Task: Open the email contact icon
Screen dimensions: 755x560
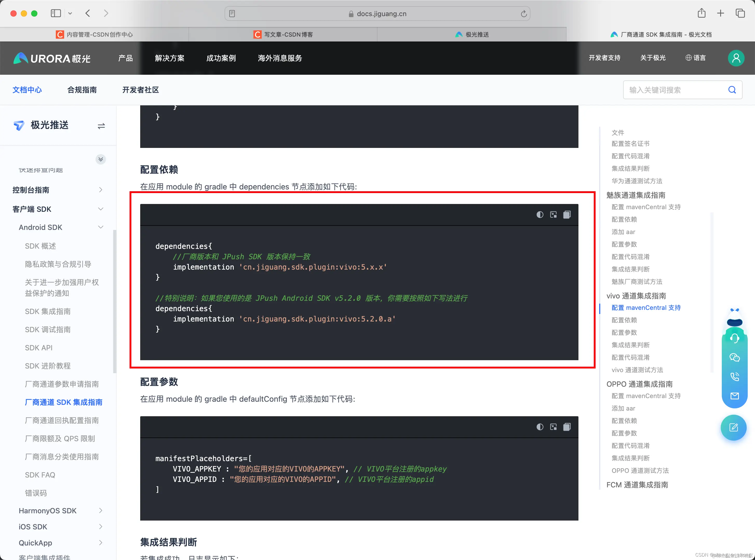Action: coord(734,396)
